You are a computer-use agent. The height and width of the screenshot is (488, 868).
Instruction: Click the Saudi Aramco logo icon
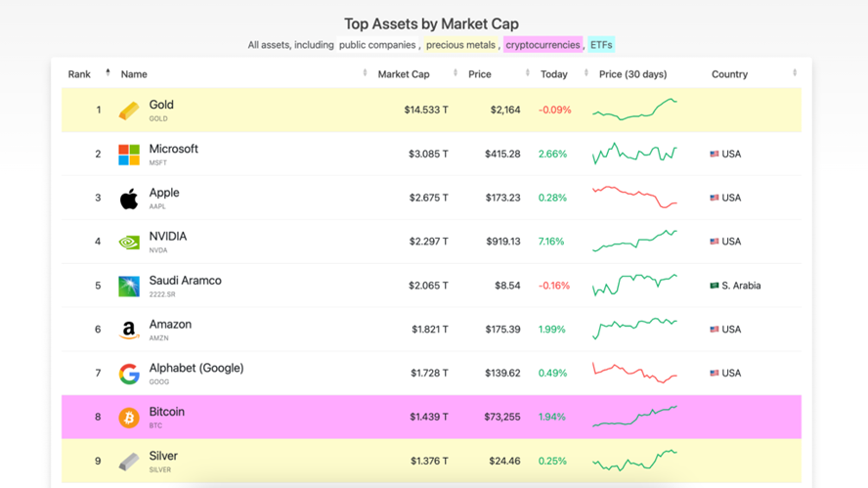click(x=129, y=287)
